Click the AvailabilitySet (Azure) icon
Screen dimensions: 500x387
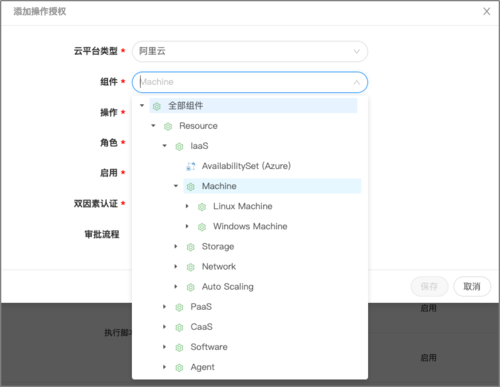pyautogui.click(x=191, y=166)
